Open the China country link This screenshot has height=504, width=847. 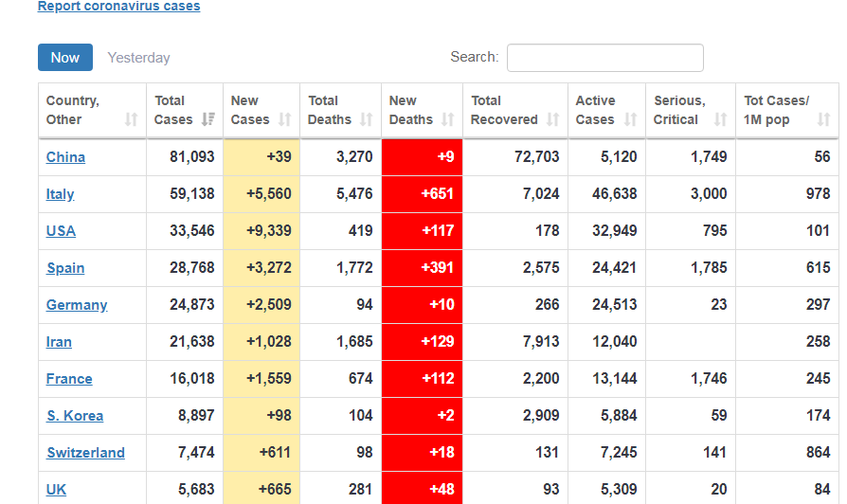(65, 157)
